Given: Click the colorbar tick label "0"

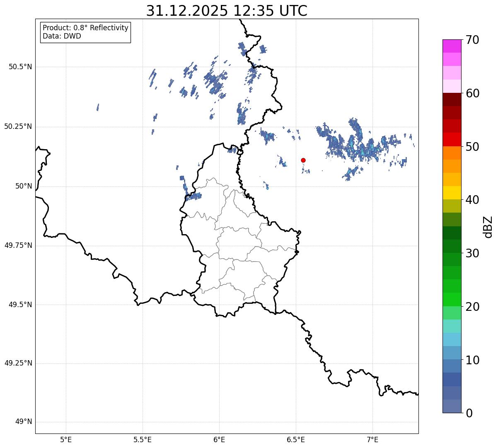Looking at the screenshot, I should 469,413.
